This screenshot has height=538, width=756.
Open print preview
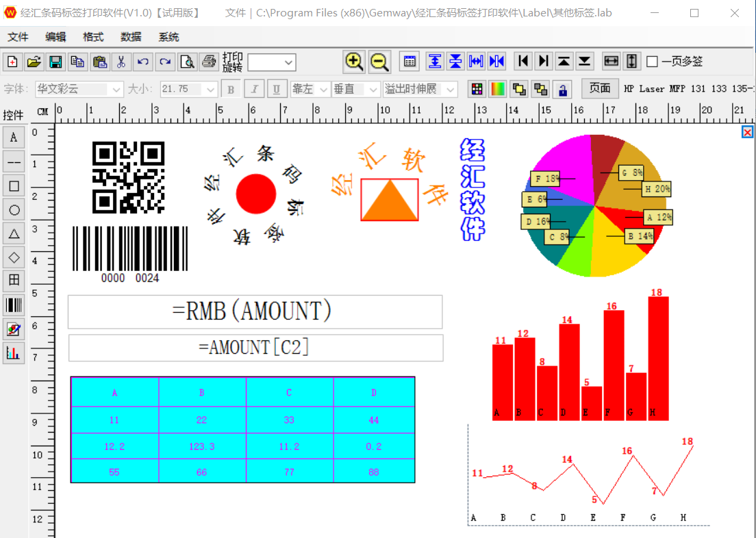click(186, 62)
